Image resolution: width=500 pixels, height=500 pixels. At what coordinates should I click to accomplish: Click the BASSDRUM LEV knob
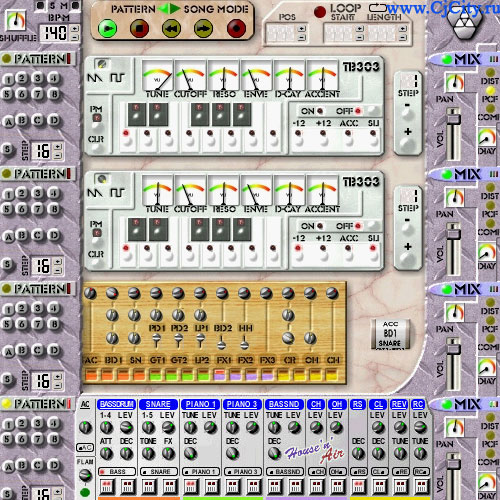pos(126,427)
